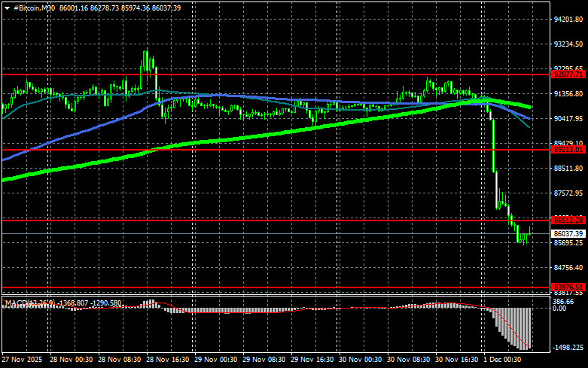The width and height of the screenshot is (588, 368).
Task: Click the current price tag 86037.39 on scale
Action: [569, 233]
